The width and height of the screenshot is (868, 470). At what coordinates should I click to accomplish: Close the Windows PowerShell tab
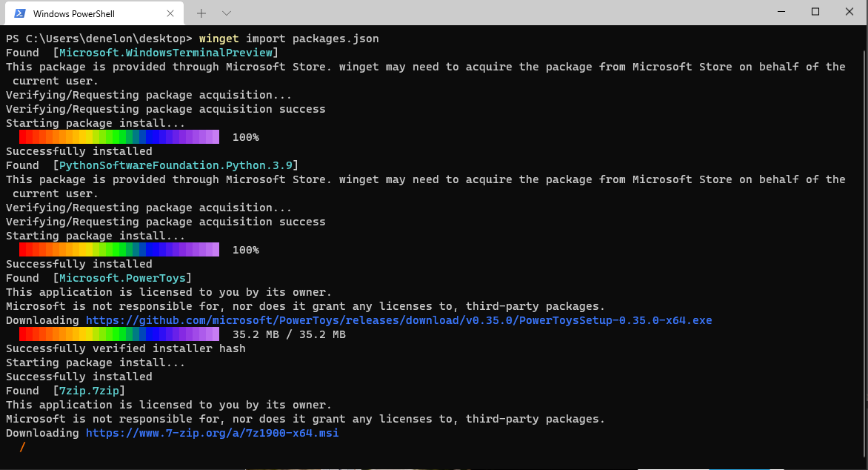coord(170,13)
